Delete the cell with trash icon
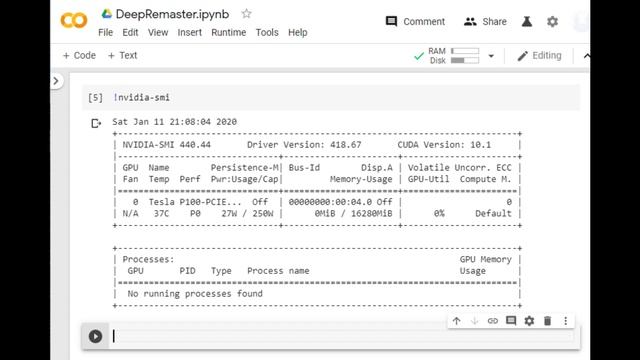 coord(548,321)
